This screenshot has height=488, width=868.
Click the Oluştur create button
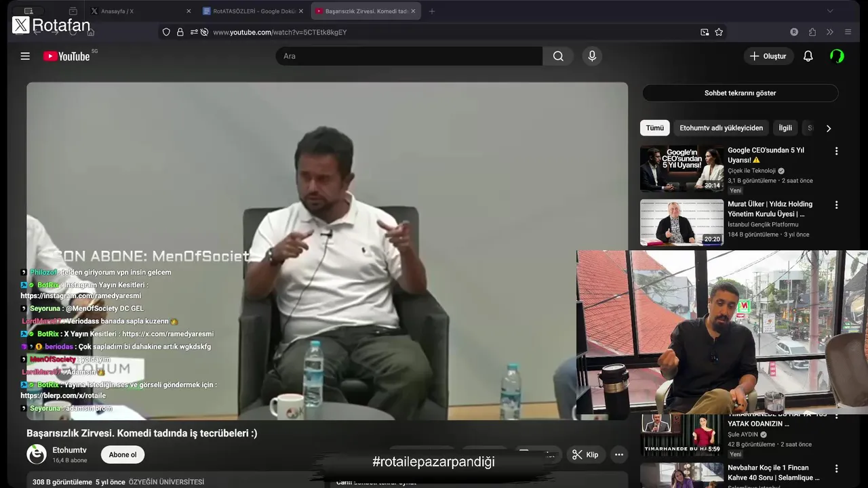(x=768, y=56)
